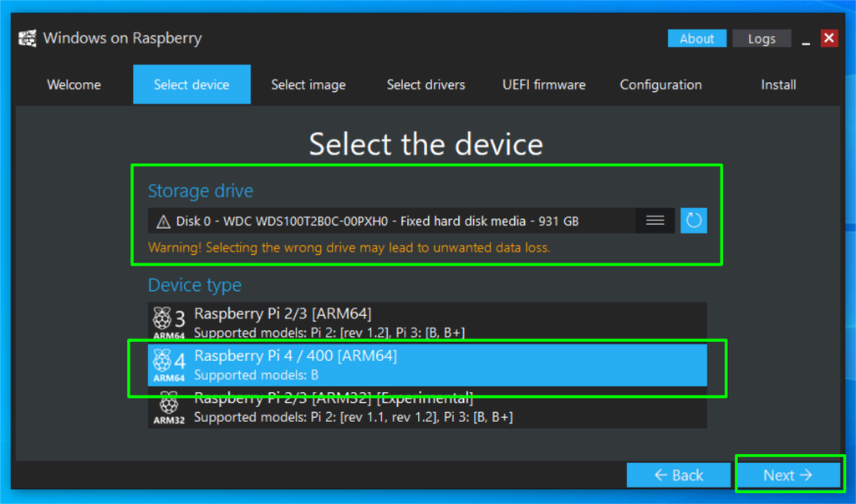Viewport: 856px width, 504px height.
Task: Return to the Welcome tab
Action: tap(74, 84)
